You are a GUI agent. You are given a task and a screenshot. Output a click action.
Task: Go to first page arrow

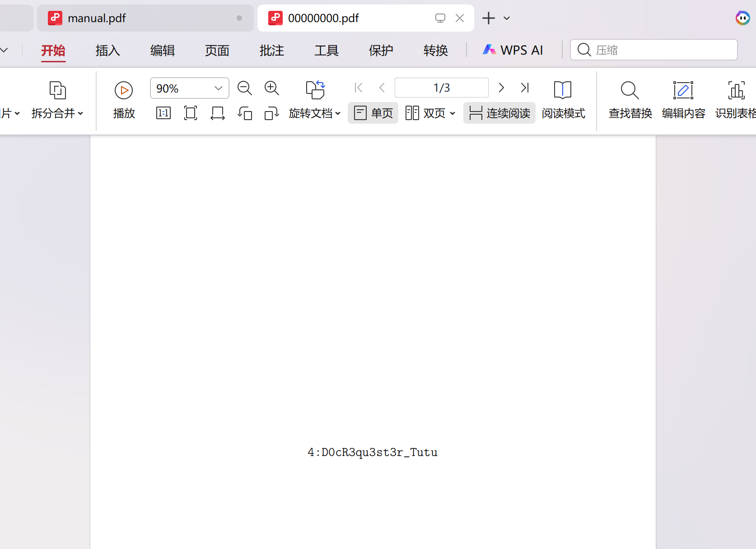tap(359, 88)
